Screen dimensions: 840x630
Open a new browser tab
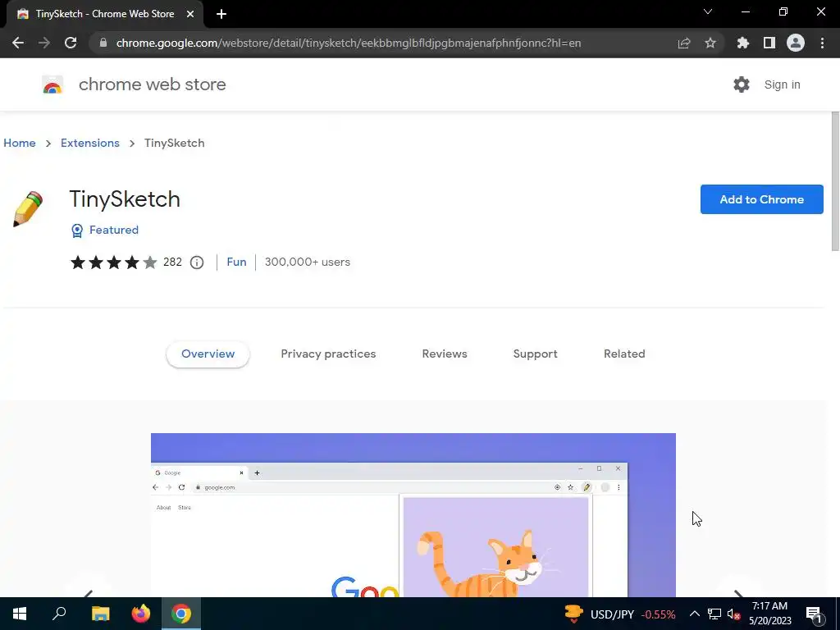(221, 14)
